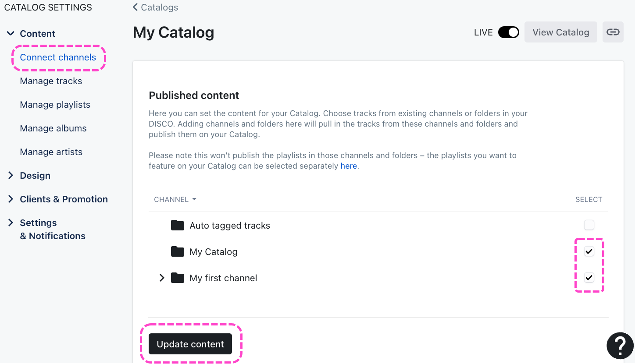635x364 pixels.
Task: Uncheck the My first channel checkbox
Action: (589, 278)
